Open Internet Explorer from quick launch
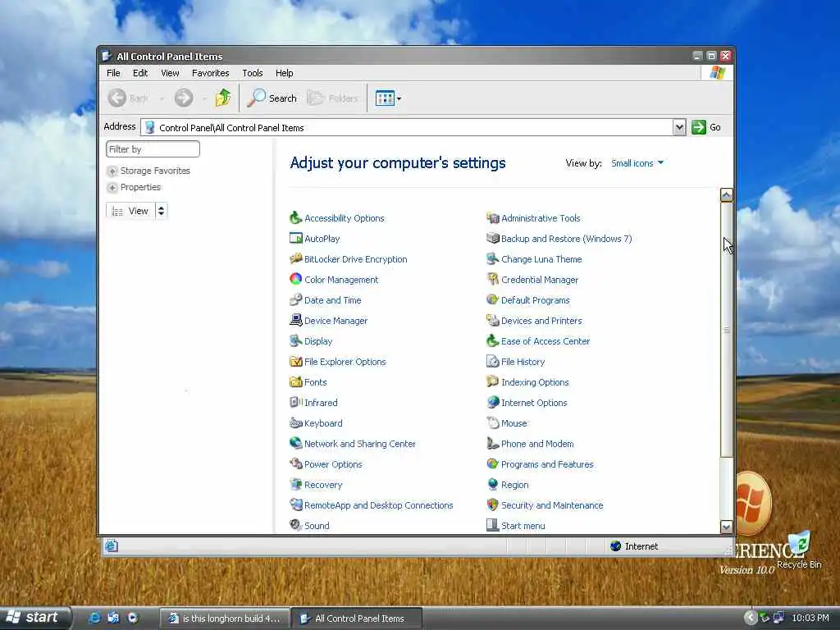This screenshot has height=630, width=840. pos(95,619)
